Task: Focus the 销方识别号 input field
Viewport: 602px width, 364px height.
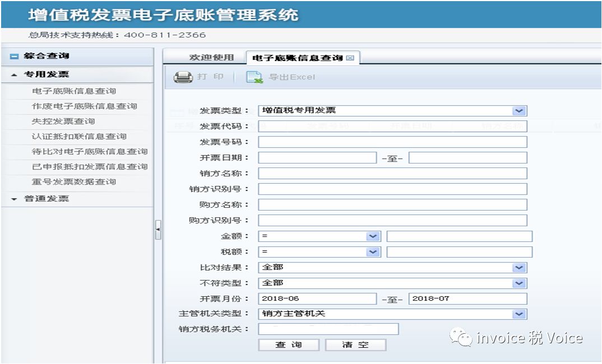Action: click(x=392, y=189)
